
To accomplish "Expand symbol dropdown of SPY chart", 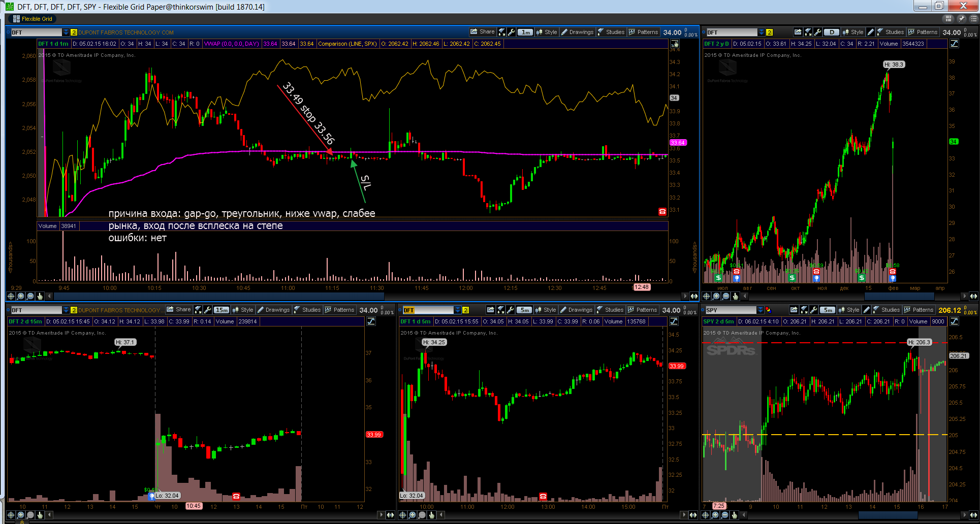I will [x=760, y=310].
